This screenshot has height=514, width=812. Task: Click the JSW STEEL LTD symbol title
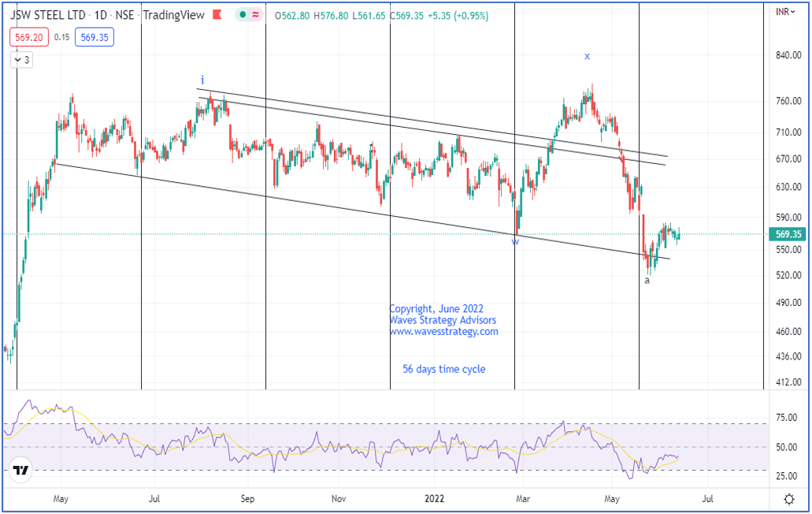[47, 15]
